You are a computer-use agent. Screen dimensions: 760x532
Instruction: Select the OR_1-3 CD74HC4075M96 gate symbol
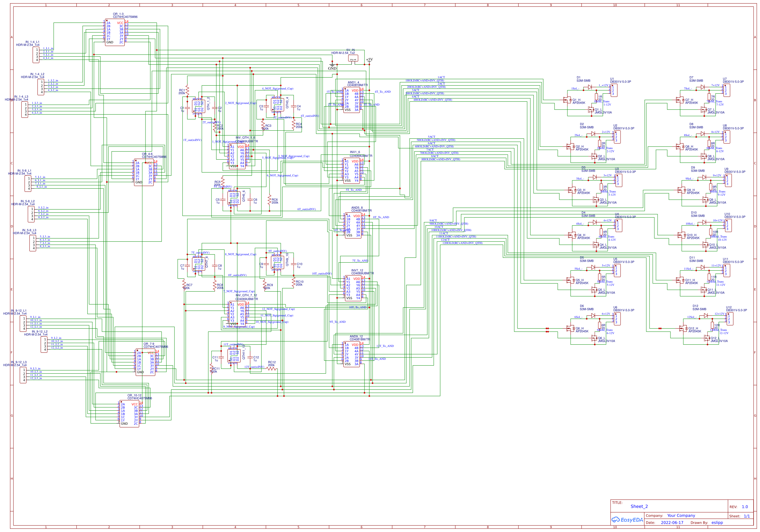114,33
